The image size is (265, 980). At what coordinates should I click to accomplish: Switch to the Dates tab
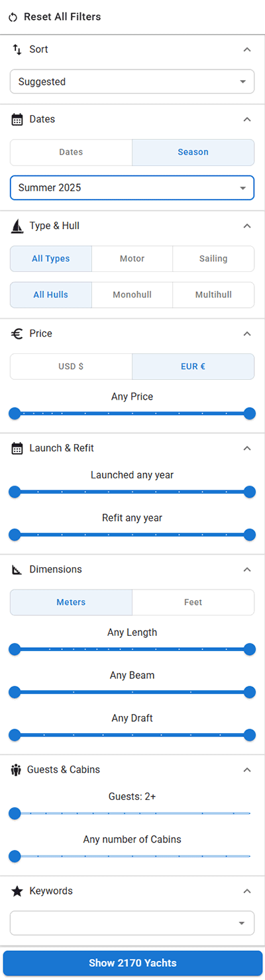pyautogui.click(x=71, y=152)
